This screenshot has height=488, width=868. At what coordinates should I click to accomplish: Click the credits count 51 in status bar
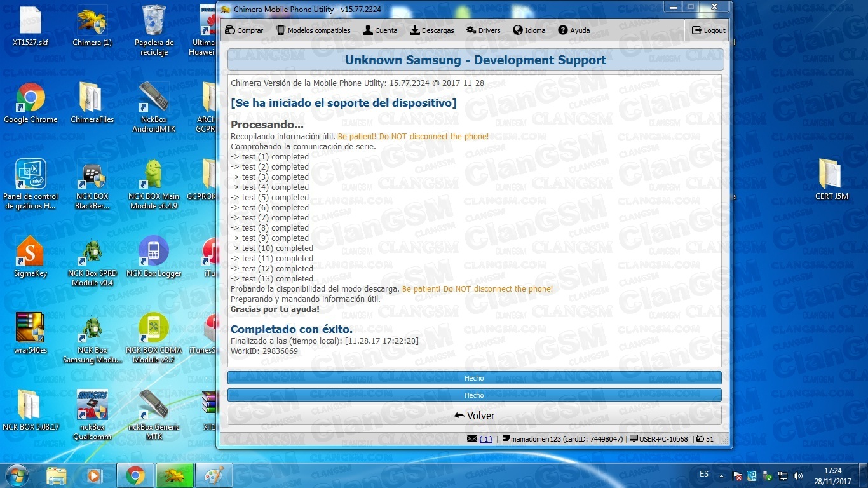pos(705,439)
